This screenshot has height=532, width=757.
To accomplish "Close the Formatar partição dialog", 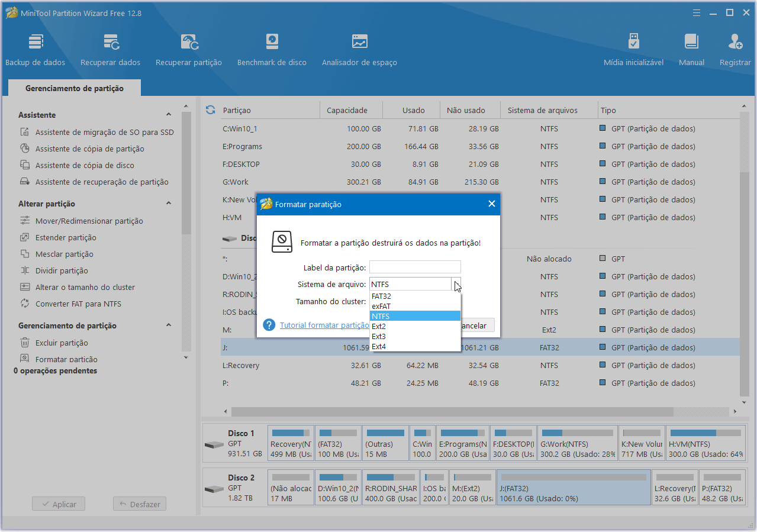I will (x=491, y=204).
